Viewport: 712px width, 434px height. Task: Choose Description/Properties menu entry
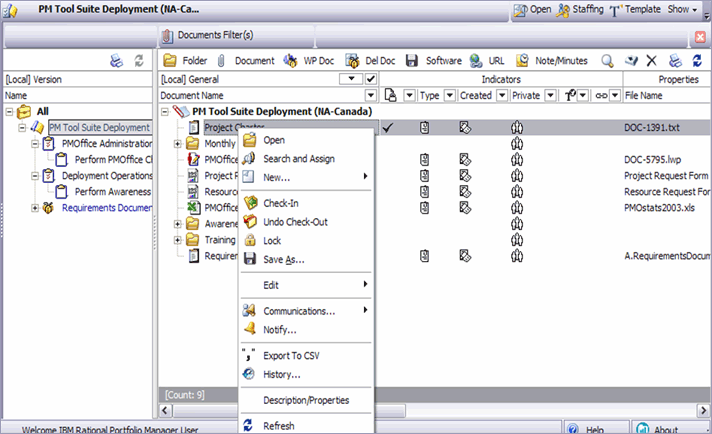click(307, 400)
